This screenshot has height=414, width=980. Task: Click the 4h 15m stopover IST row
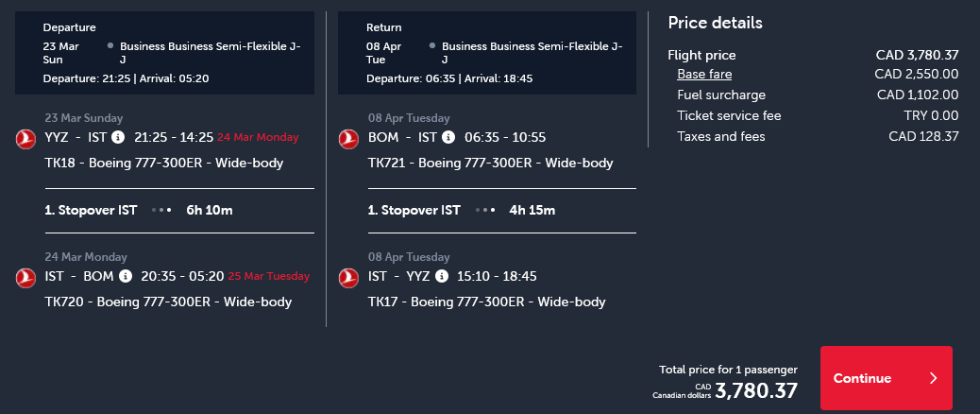point(502,210)
